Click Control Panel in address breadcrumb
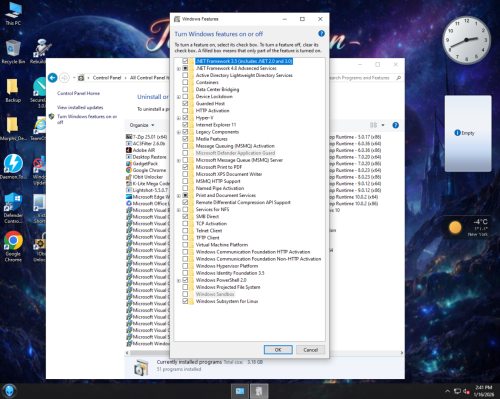The image size is (500, 399). coord(107,78)
